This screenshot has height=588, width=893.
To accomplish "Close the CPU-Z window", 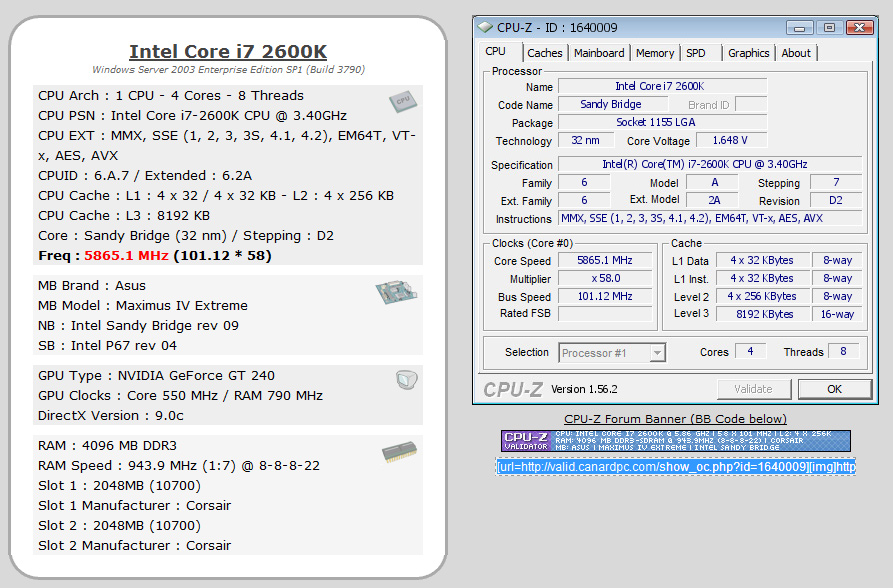I will 859,27.
